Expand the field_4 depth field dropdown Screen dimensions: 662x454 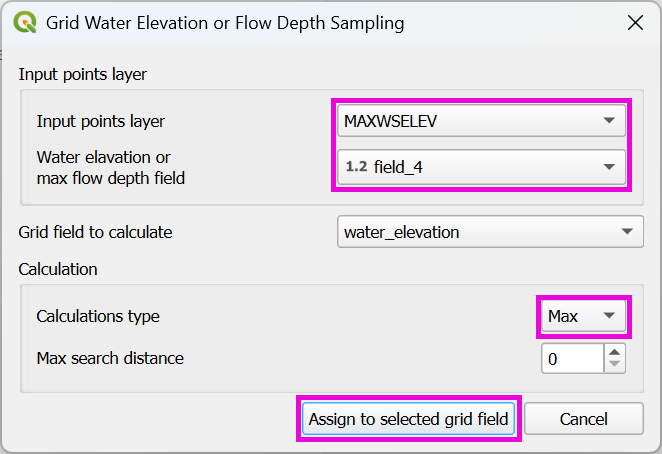tap(480, 168)
